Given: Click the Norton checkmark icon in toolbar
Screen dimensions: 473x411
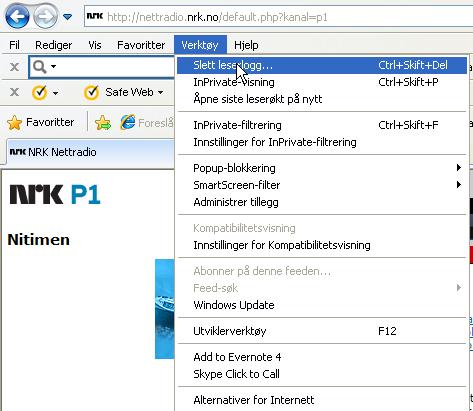Looking at the screenshot, I should [39, 93].
